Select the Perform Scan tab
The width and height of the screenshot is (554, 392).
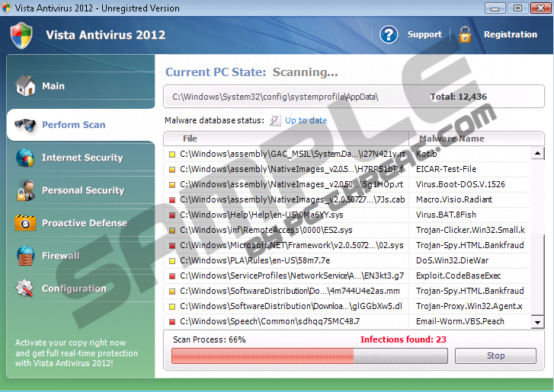81,125
